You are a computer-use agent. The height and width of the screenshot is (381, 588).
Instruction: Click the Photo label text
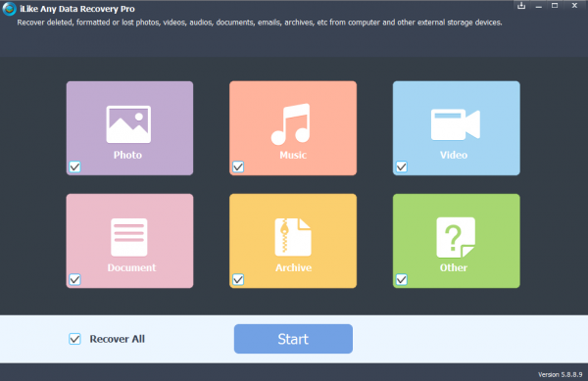coord(127,155)
